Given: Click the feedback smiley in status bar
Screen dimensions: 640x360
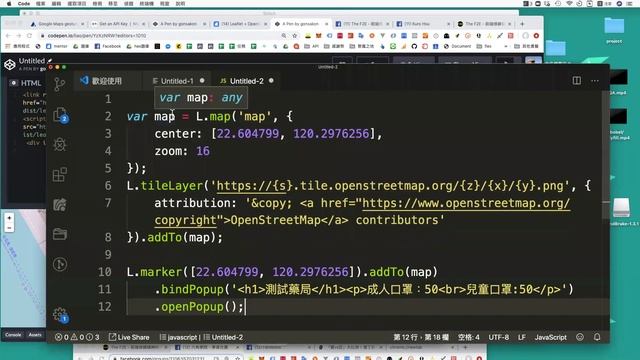Looking at the screenshot, I should (580, 337).
